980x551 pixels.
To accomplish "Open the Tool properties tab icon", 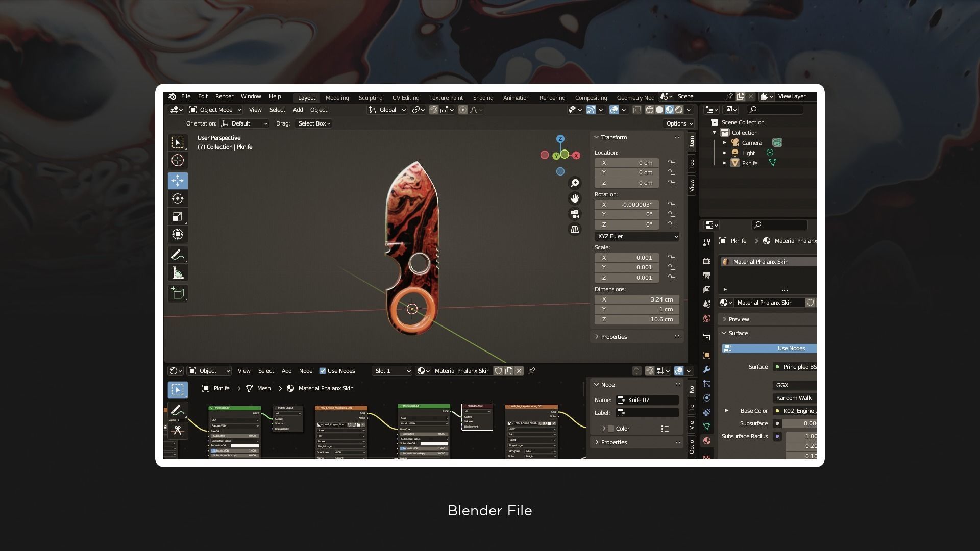I will coord(707,243).
